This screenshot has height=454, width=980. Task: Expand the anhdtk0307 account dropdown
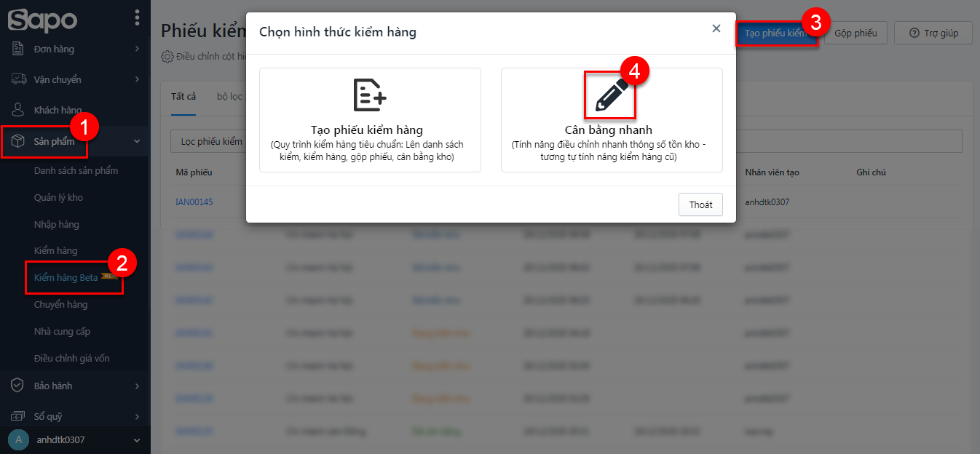137,440
